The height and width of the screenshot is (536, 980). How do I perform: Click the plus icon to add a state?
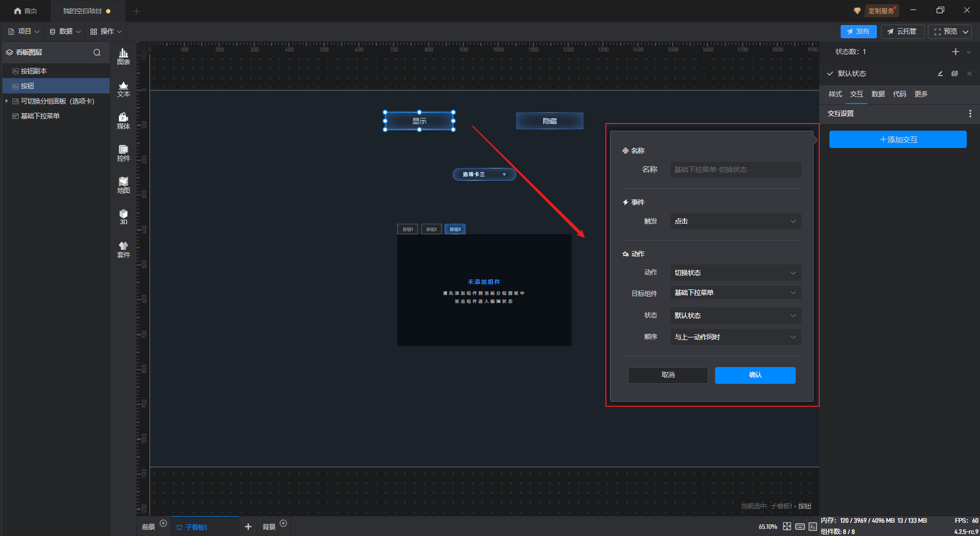click(x=955, y=52)
